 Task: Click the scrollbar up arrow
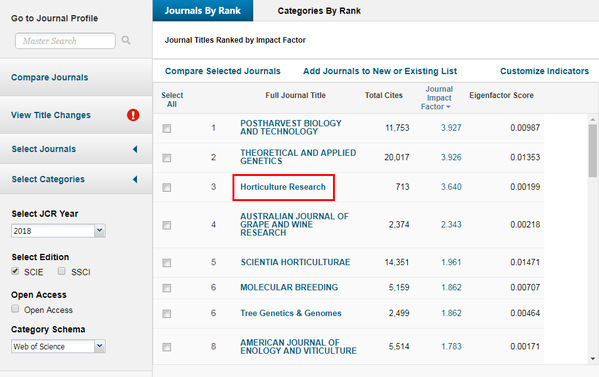point(593,120)
